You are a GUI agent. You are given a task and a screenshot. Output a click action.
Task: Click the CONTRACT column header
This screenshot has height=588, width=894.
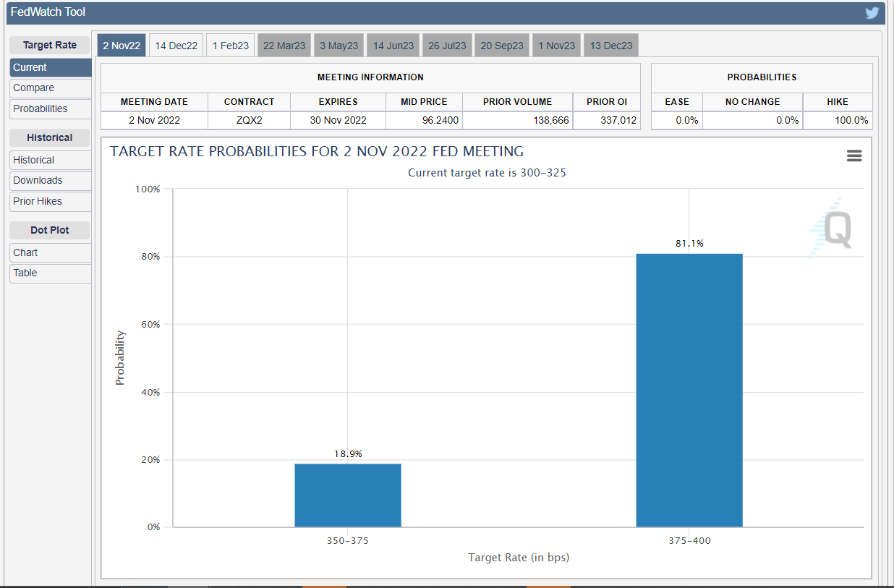pos(249,102)
